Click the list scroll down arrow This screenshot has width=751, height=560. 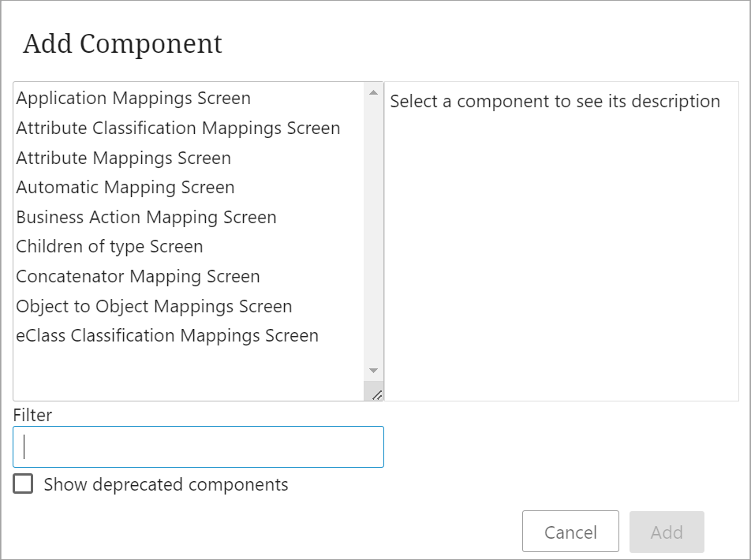coord(373,371)
